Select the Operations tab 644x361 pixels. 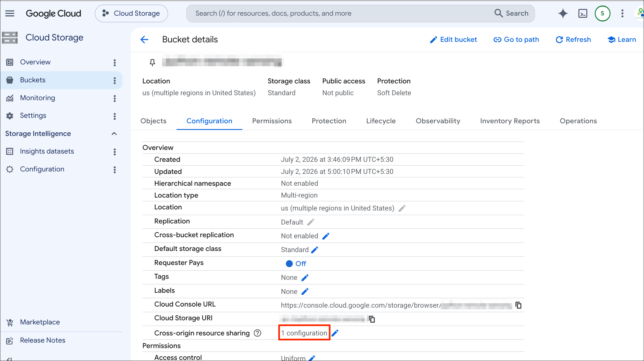(x=578, y=121)
